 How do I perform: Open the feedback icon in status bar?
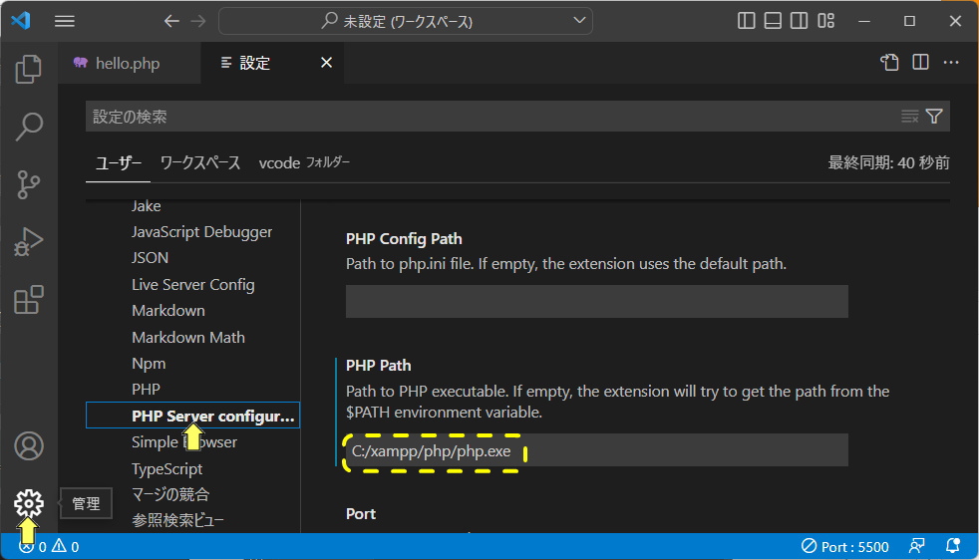pos(916,546)
